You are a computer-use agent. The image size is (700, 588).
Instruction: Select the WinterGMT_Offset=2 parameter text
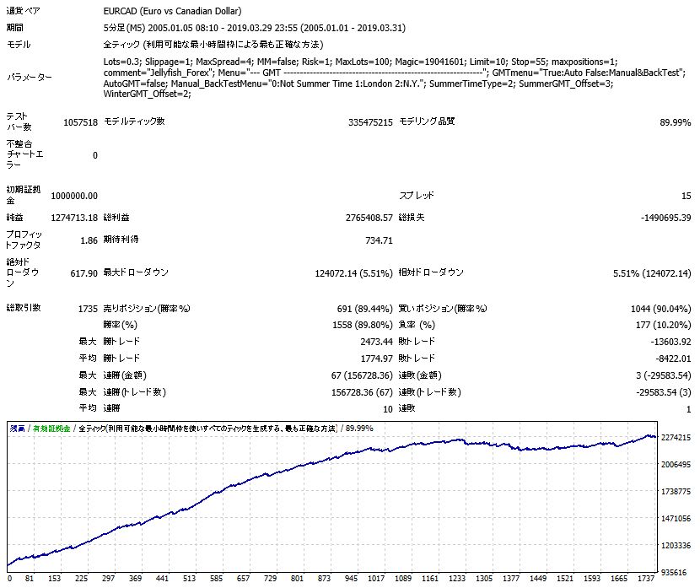pos(148,94)
